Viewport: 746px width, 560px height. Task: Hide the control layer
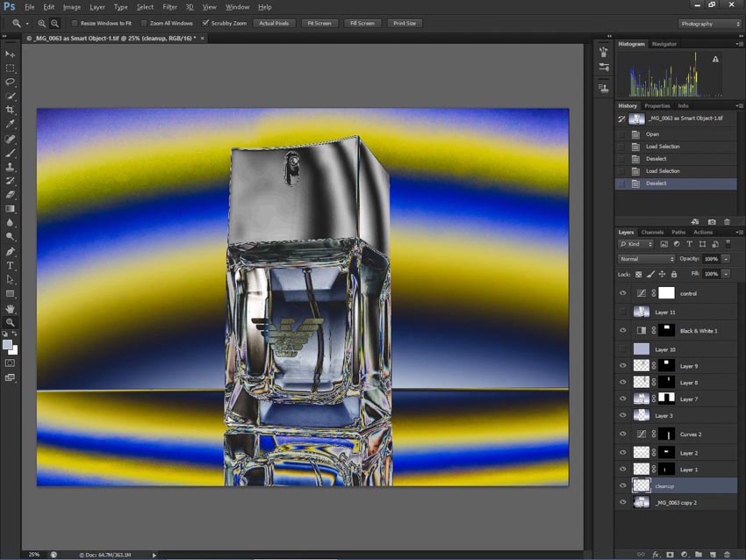(x=623, y=293)
